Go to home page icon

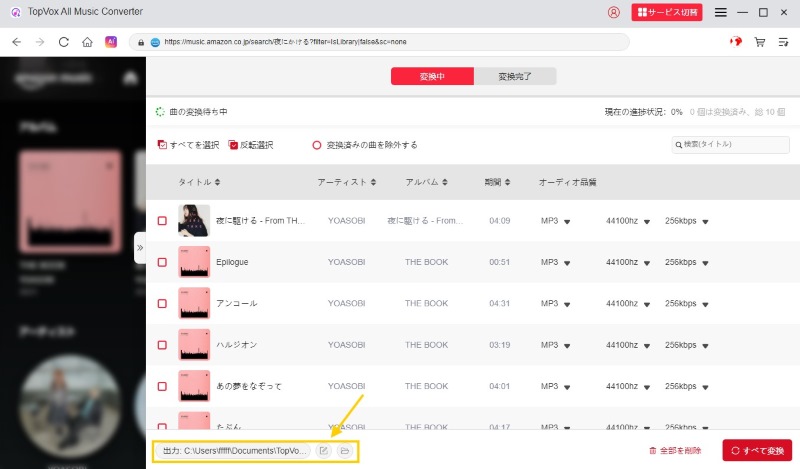coord(87,42)
